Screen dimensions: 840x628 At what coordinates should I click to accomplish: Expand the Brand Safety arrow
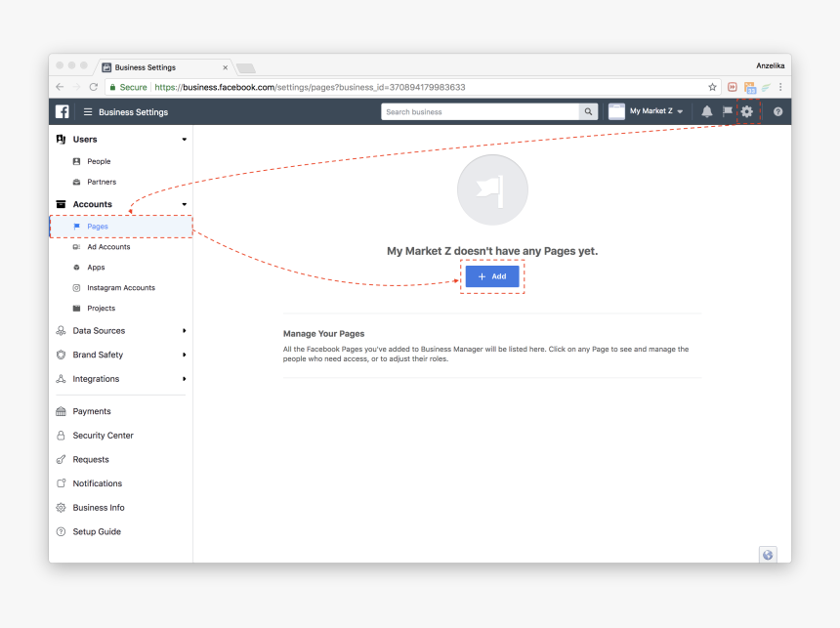[x=185, y=355]
